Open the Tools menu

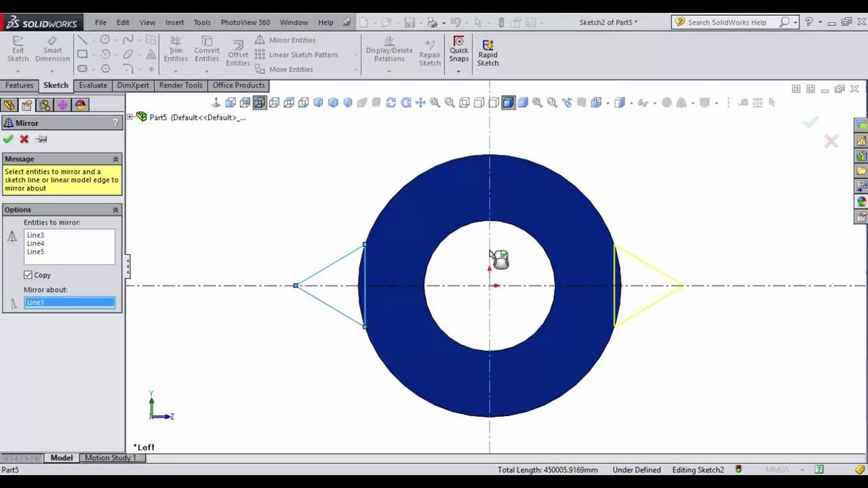[x=202, y=22]
